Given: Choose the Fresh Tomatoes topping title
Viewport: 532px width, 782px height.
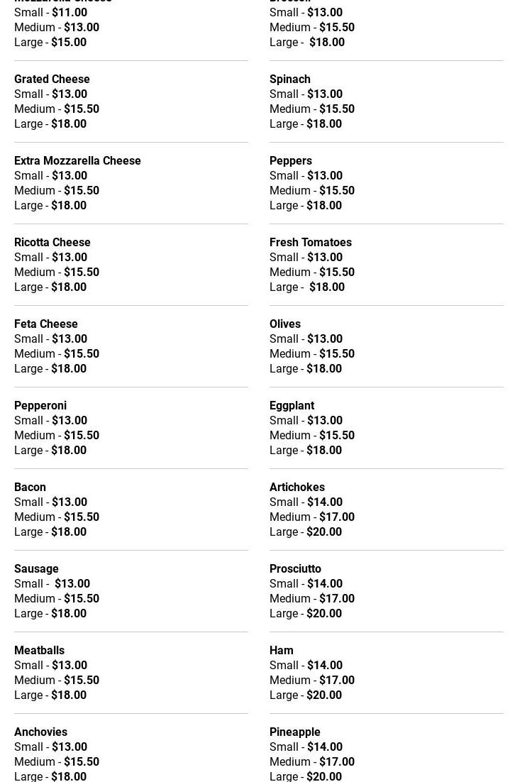Looking at the screenshot, I should (310, 242).
